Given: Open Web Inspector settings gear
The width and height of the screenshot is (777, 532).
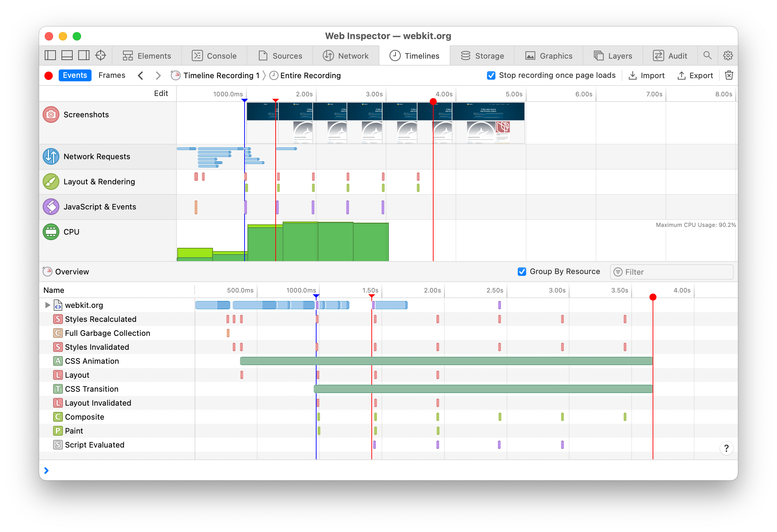Looking at the screenshot, I should pos(728,56).
